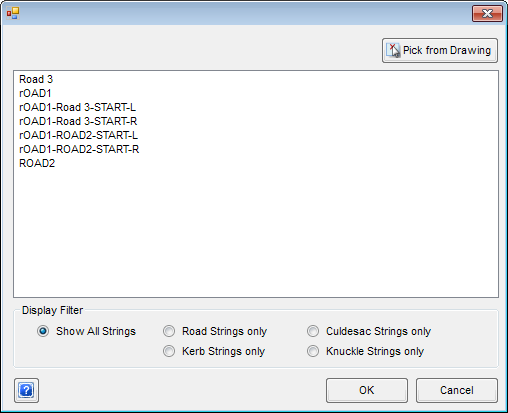Click the blue help question mark icon
508x413 pixels.
[x=26, y=390]
